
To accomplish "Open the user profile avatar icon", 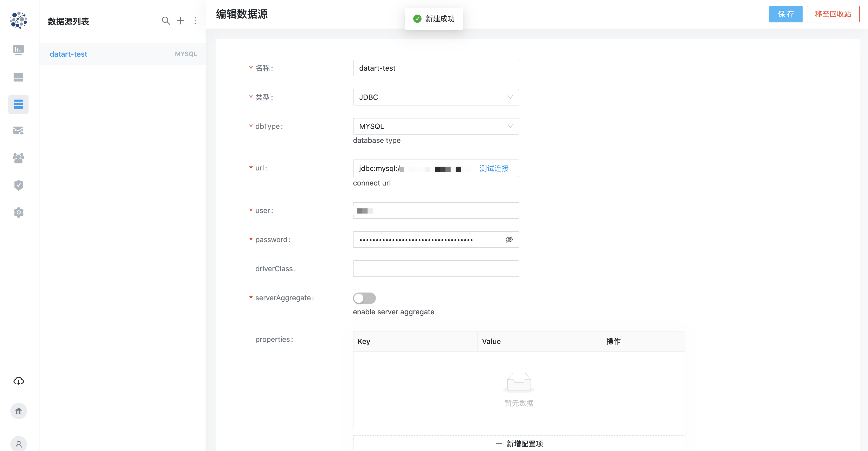I will [x=18, y=443].
